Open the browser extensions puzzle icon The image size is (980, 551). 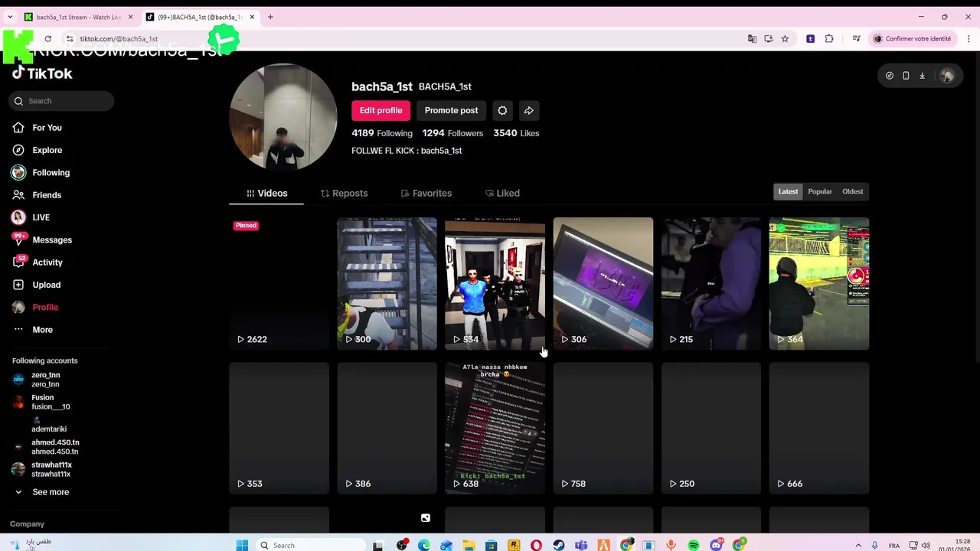(829, 38)
